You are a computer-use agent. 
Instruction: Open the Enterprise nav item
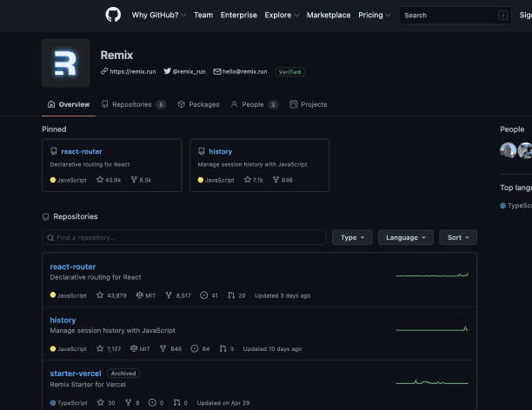(238, 15)
